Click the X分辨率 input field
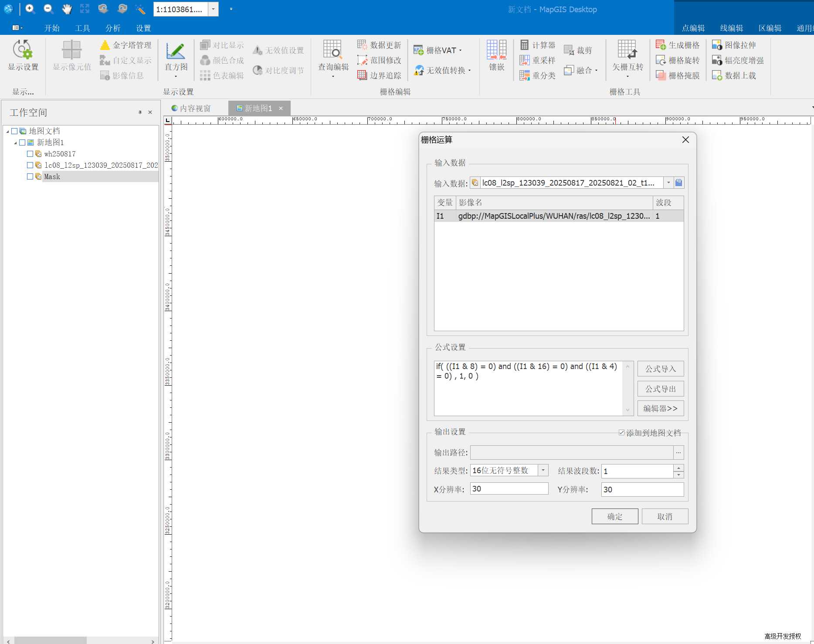 click(x=509, y=488)
